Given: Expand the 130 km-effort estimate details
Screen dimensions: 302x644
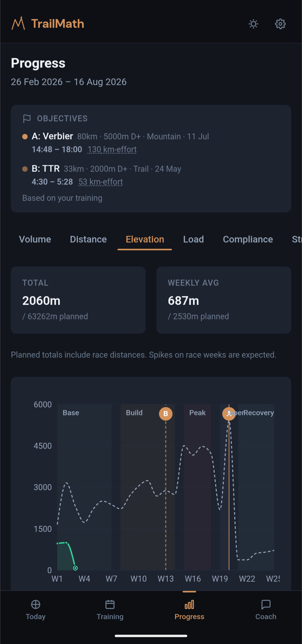Looking at the screenshot, I should 112,149.
